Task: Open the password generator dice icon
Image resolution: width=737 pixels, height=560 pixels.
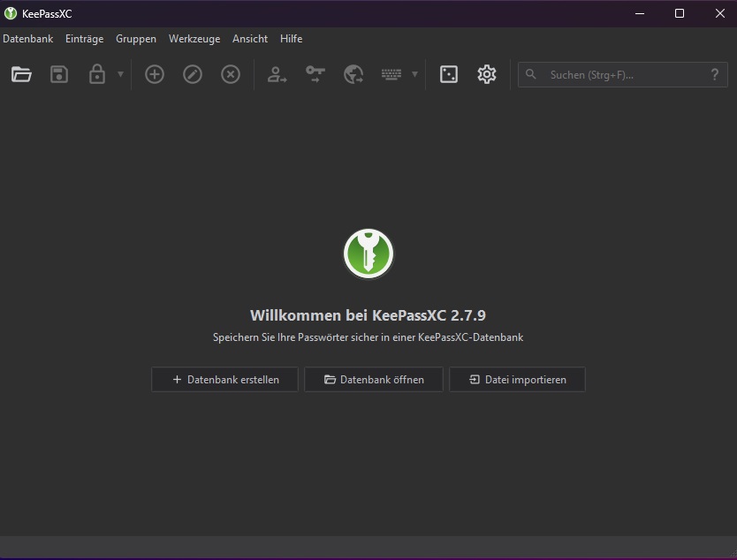Action: pyautogui.click(x=448, y=74)
